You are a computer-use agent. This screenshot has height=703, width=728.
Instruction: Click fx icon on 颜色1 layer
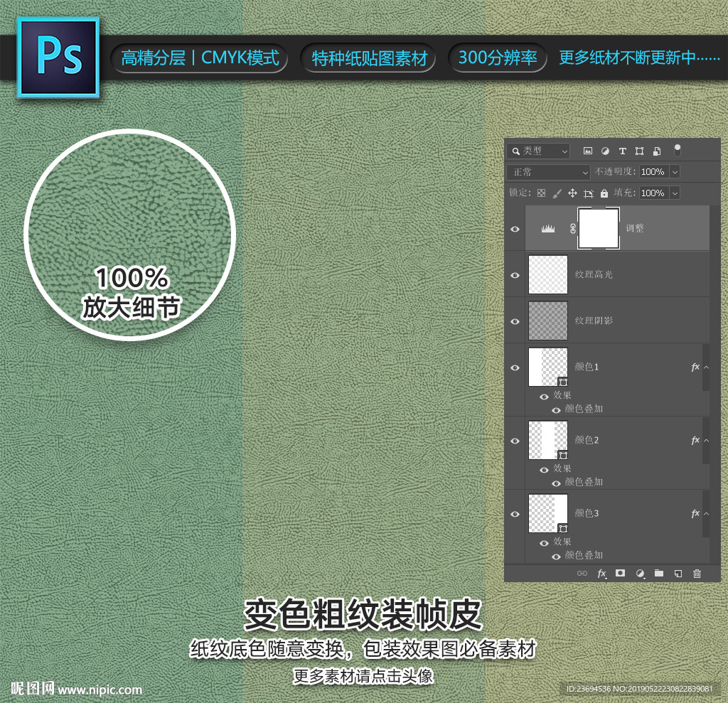695,367
